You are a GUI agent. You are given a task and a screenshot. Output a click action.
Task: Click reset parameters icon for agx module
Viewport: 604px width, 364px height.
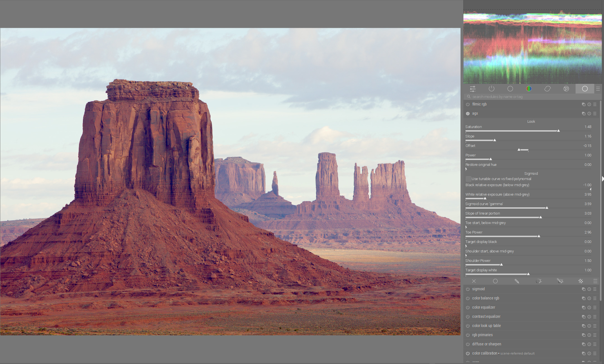589,114
